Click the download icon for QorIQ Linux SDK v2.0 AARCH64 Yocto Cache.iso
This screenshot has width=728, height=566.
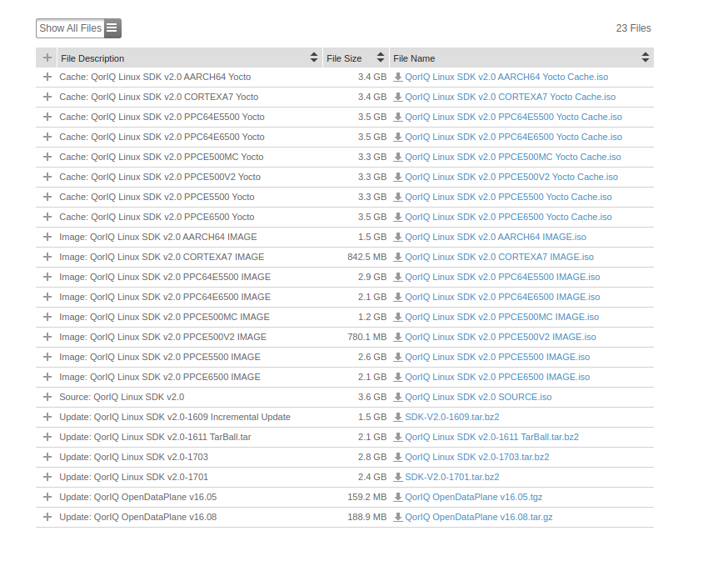click(x=399, y=77)
